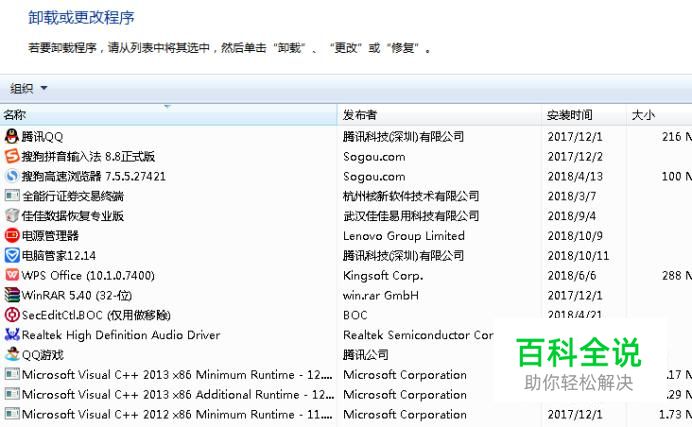Sort by the 大小 column header
692x427 pixels.
pyautogui.click(x=659, y=115)
